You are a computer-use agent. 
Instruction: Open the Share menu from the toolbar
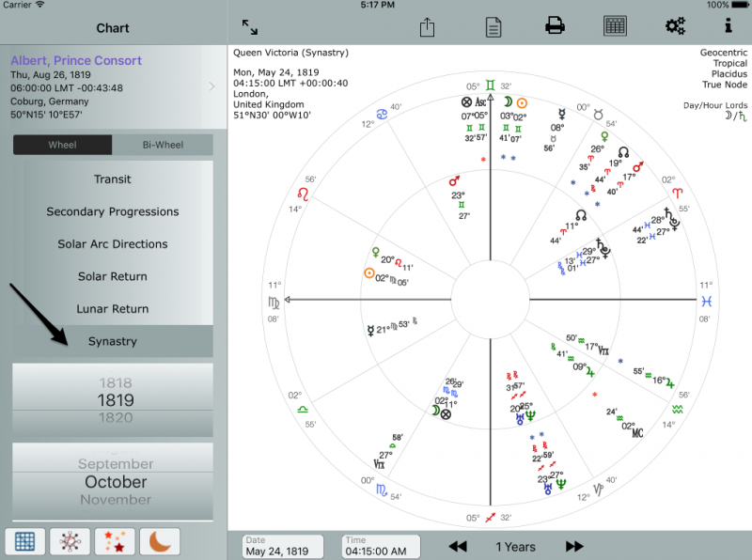click(427, 26)
